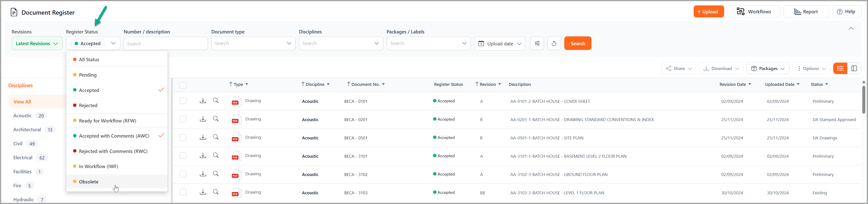
Task: Expand the Packages dropdown button
Action: coord(768,68)
